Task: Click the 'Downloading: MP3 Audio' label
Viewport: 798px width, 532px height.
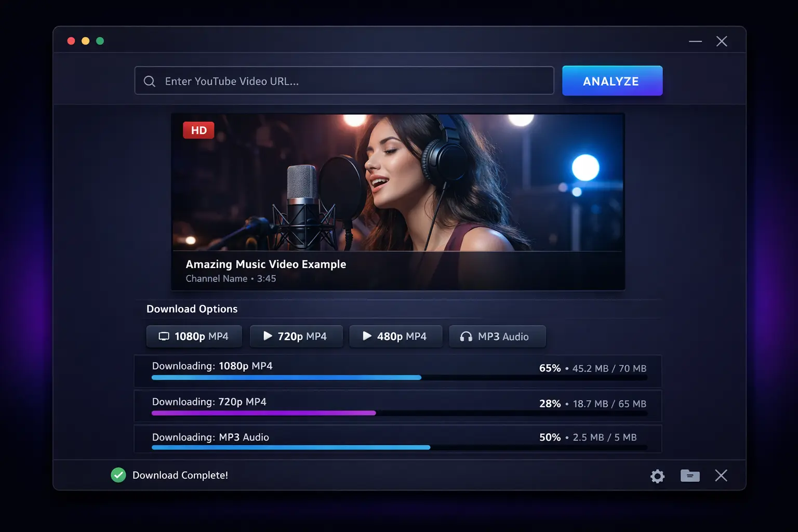Action: (x=210, y=437)
